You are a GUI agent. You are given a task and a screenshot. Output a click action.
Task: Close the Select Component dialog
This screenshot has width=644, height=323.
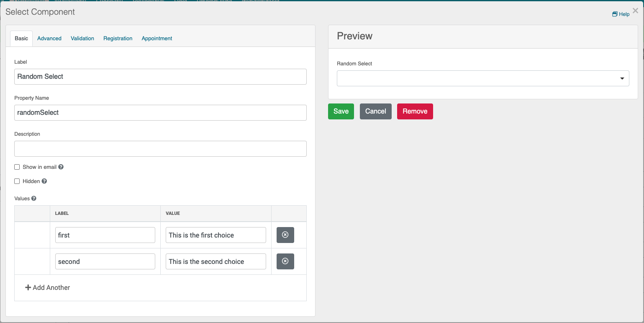pos(635,11)
